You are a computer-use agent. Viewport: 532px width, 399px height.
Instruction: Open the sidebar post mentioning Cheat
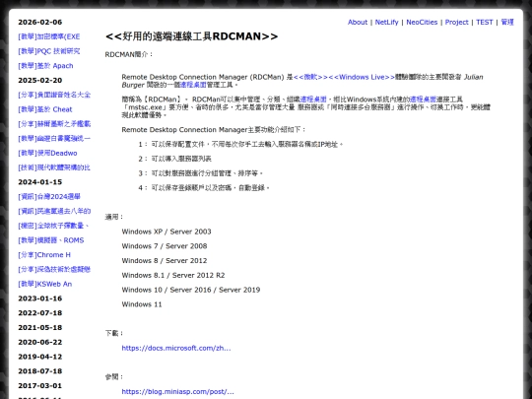45,109
